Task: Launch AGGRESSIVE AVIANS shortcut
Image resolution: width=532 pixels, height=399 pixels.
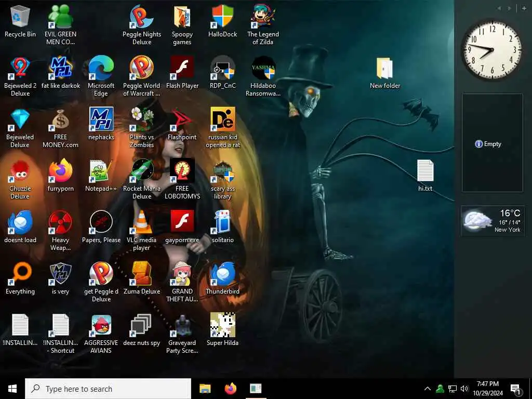Action: tap(101, 334)
